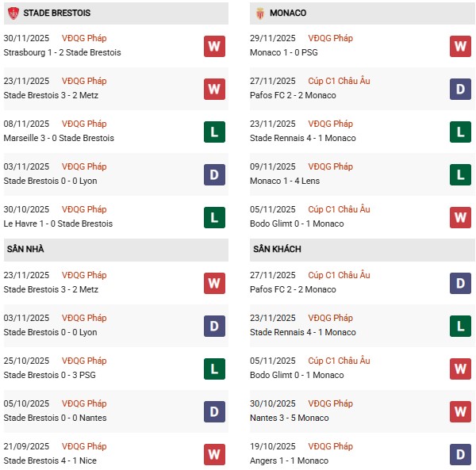Image resolution: width=476 pixels, height=470 pixels.
Task: Select L badge for Monaco 1 - 4 Lens
Action: tap(460, 174)
